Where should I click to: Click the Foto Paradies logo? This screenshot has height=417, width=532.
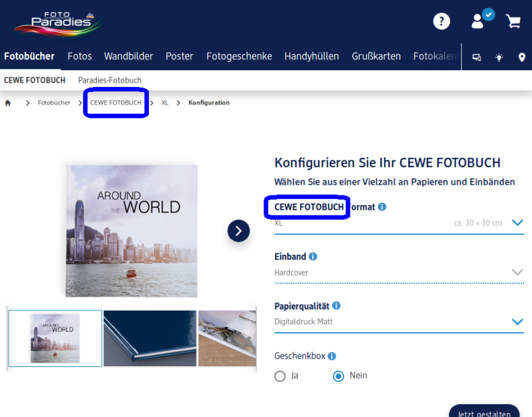coord(58,24)
